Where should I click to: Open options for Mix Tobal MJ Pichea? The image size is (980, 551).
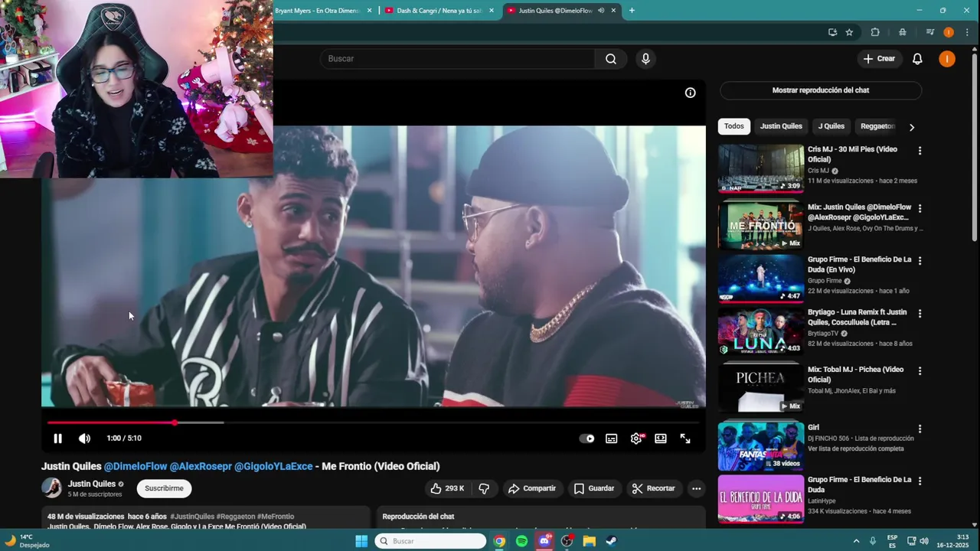pos(920,371)
